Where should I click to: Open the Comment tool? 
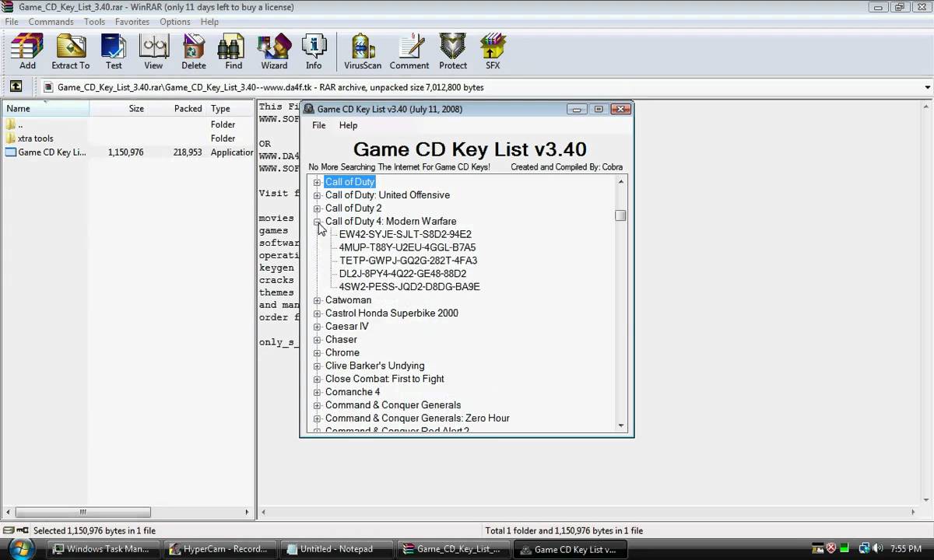coord(409,52)
